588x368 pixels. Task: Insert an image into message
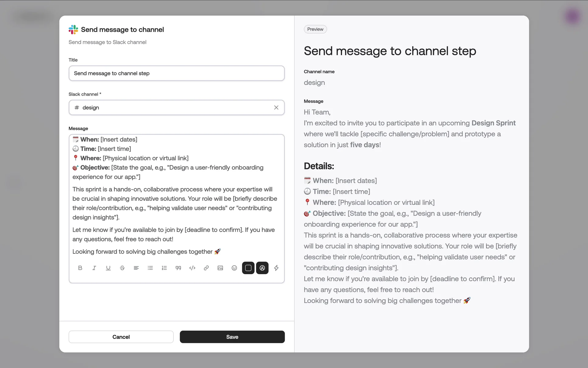[x=220, y=268]
